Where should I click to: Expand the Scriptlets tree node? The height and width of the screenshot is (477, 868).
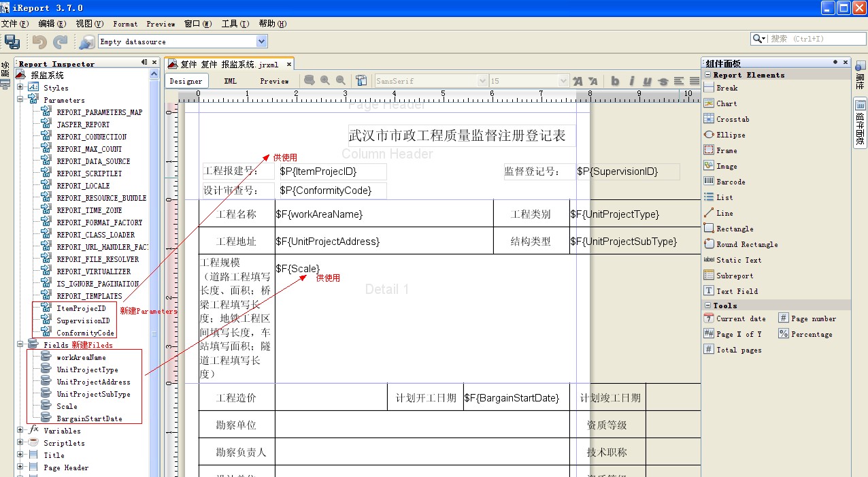(20, 442)
